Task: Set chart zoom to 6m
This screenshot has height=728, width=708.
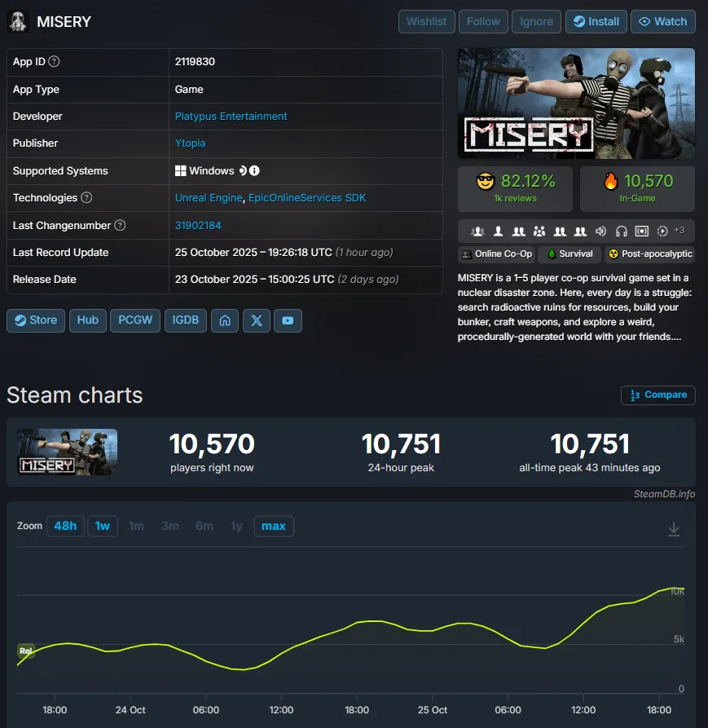Action: [x=204, y=526]
